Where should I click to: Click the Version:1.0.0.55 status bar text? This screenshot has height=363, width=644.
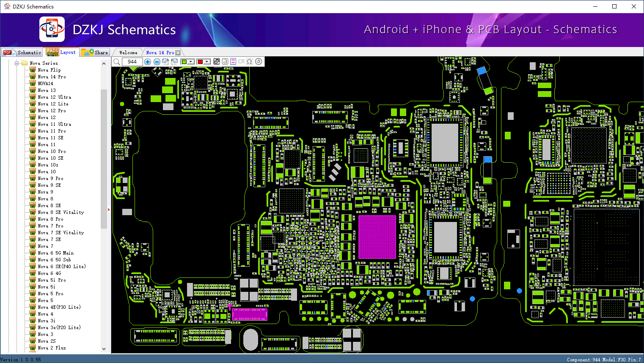tap(21, 360)
